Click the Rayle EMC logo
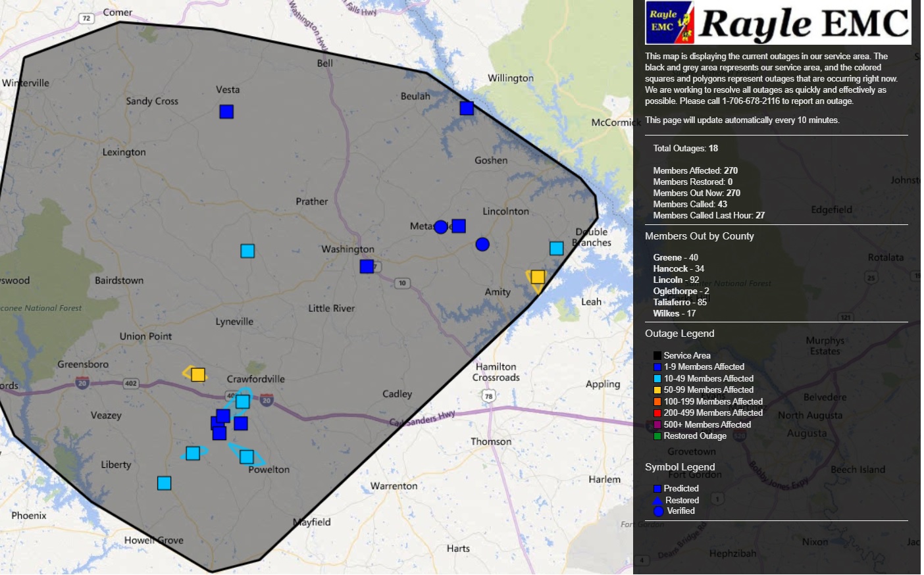The width and height of the screenshot is (924, 575). [778, 22]
